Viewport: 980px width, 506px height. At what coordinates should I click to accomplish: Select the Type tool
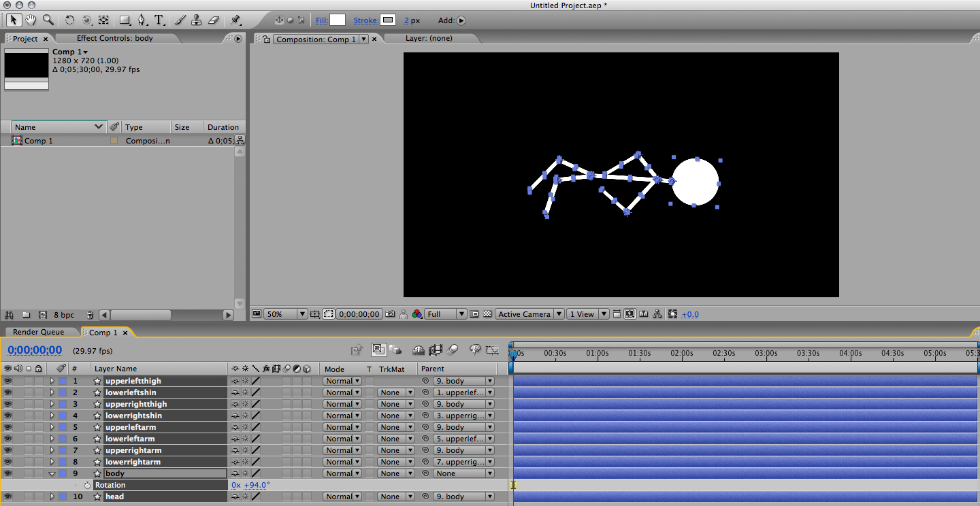coord(159,20)
